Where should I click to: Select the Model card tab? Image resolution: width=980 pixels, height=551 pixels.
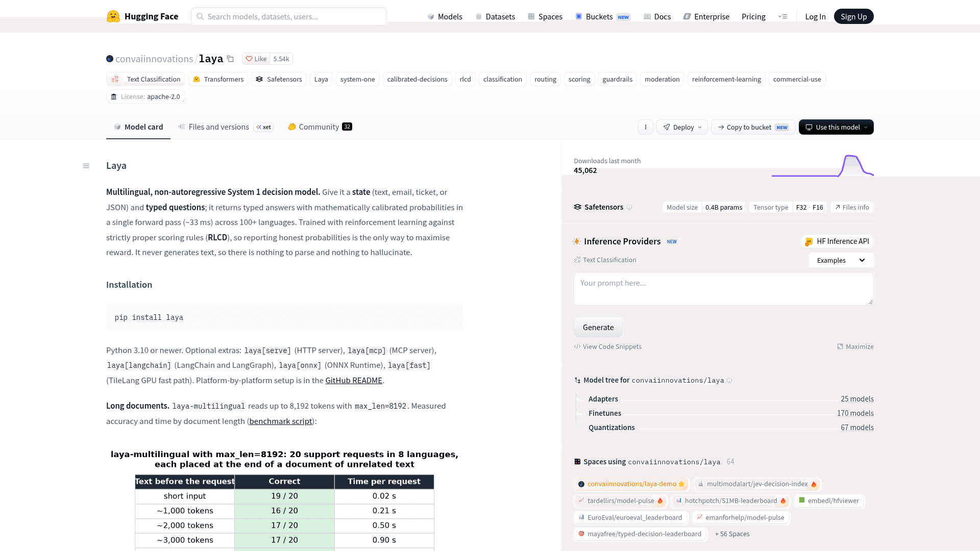[x=138, y=127]
